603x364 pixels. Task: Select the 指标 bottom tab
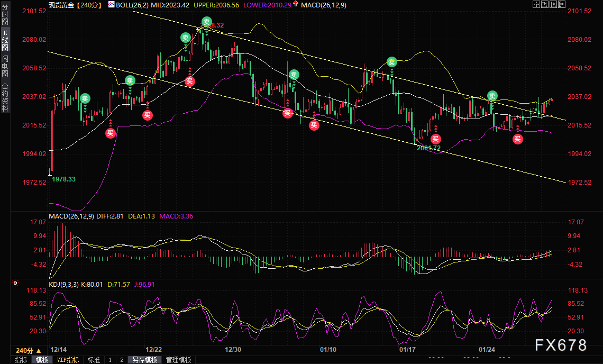point(21,360)
